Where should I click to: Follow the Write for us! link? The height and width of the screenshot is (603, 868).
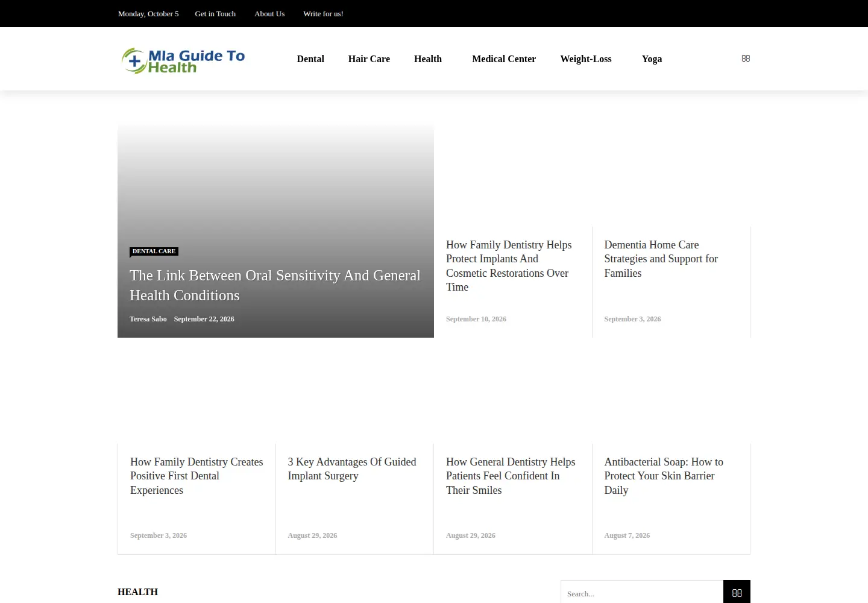323,14
